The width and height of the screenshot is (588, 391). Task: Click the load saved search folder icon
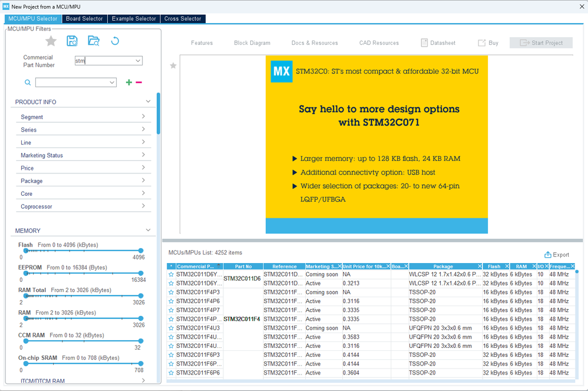tap(94, 41)
